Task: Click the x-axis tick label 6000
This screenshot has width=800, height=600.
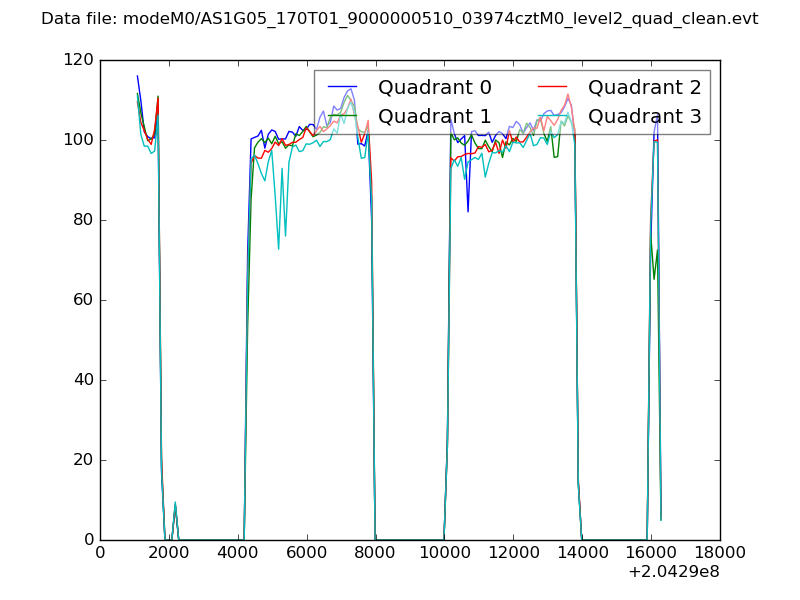Action: click(x=307, y=553)
